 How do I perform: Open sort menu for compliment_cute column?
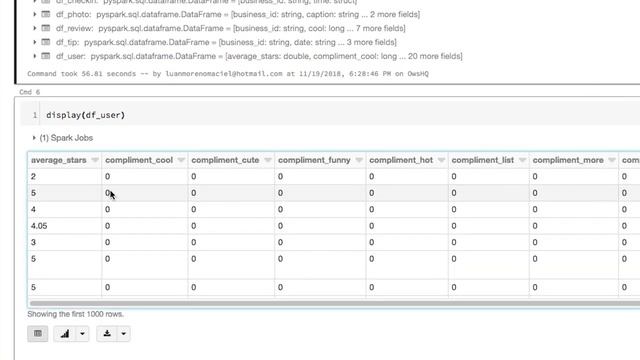(268, 160)
